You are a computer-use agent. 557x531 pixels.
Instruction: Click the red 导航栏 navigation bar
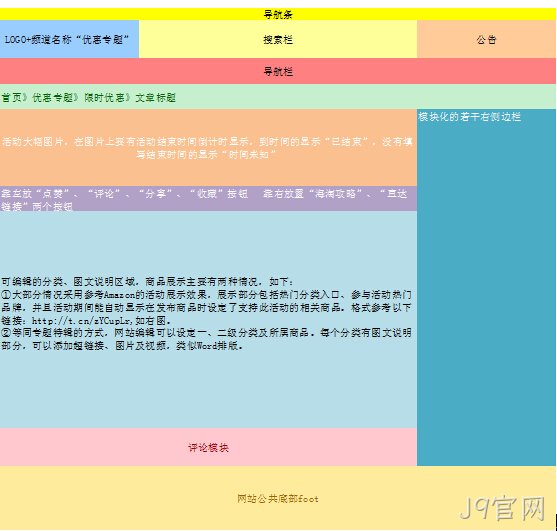click(278, 71)
